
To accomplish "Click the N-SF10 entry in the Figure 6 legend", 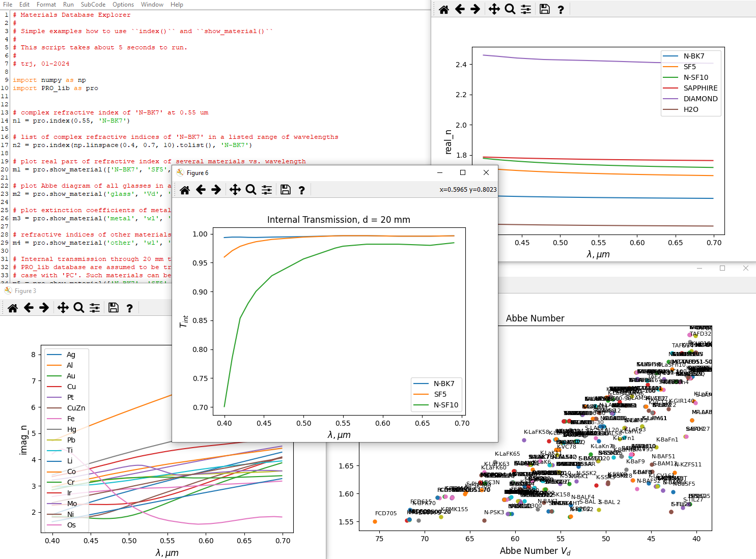I will click(445, 405).
